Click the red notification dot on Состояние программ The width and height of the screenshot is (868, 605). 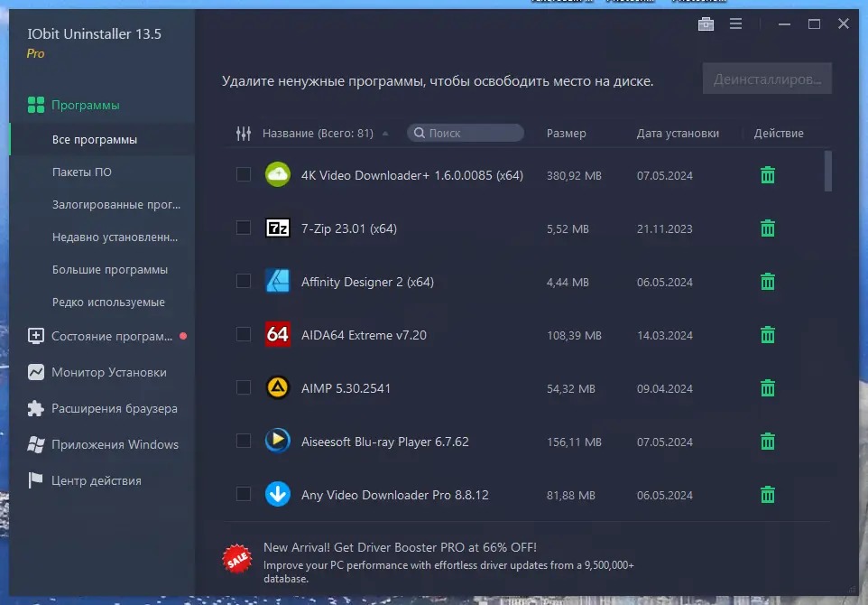[x=183, y=336]
